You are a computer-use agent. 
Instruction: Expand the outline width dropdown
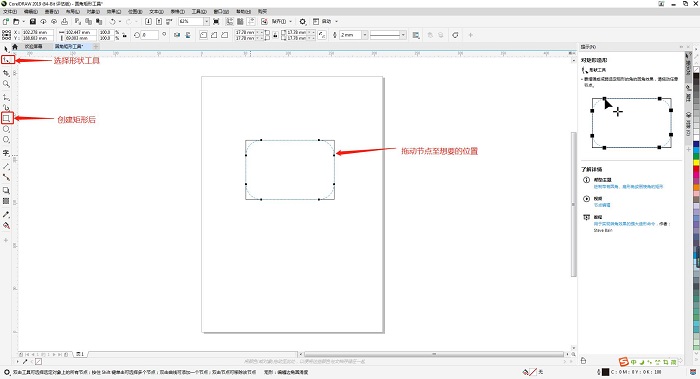[x=365, y=35]
